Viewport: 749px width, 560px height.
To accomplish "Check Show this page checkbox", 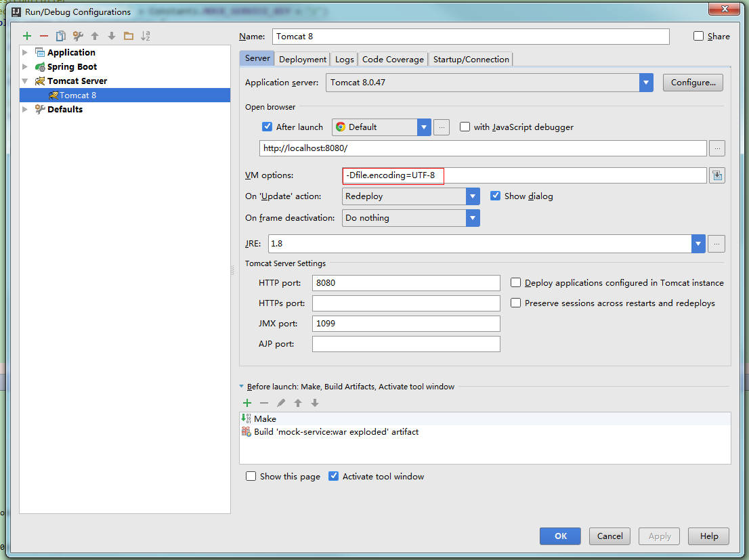I will click(x=251, y=477).
